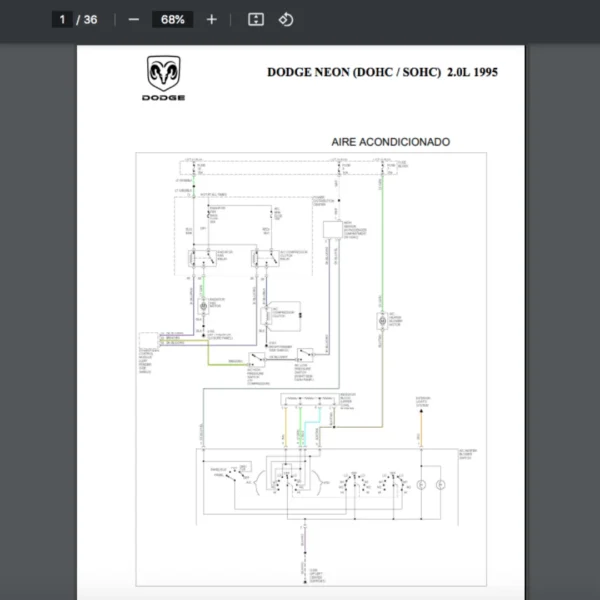Image resolution: width=600 pixels, height=600 pixels.
Task: Click the 68% zoom level field
Action: (173, 20)
